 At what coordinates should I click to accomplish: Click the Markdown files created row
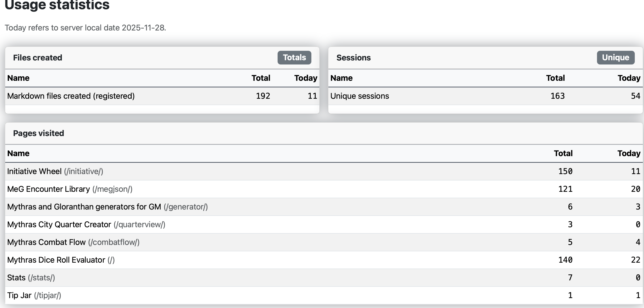coord(71,96)
